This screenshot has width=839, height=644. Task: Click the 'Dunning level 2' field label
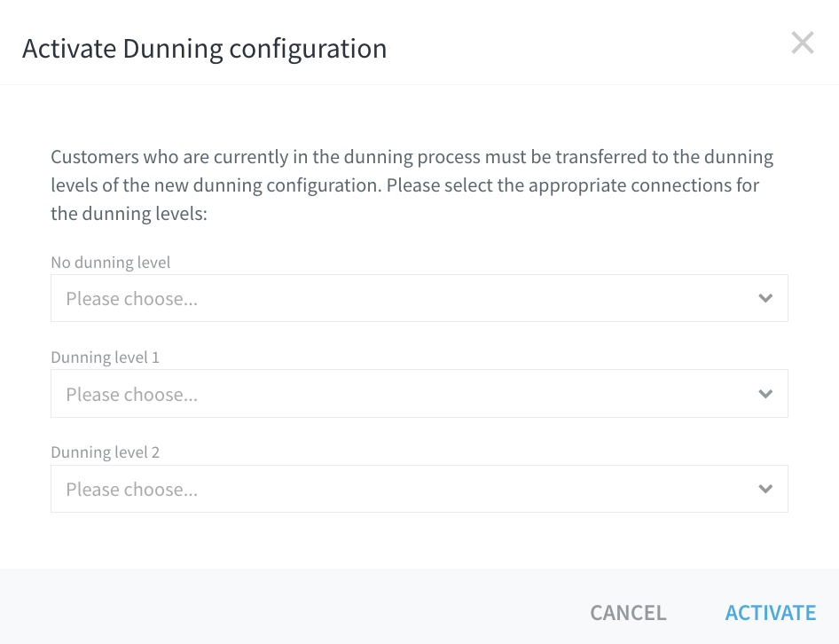click(105, 452)
